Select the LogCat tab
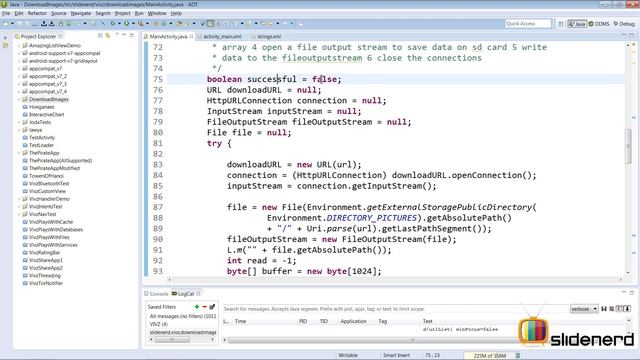 pyautogui.click(x=186, y=293)
